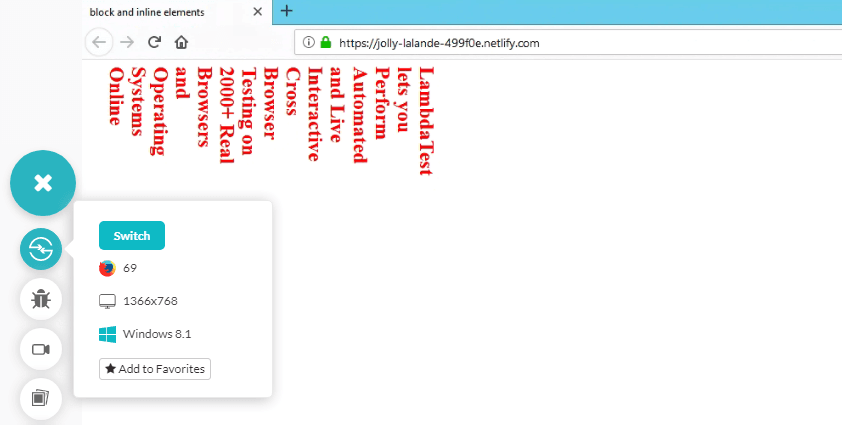The height and width of the screenshot is (425, 842).
Task: Close the LambdaTest floating menu with X
Action: [x=43, y=183]
